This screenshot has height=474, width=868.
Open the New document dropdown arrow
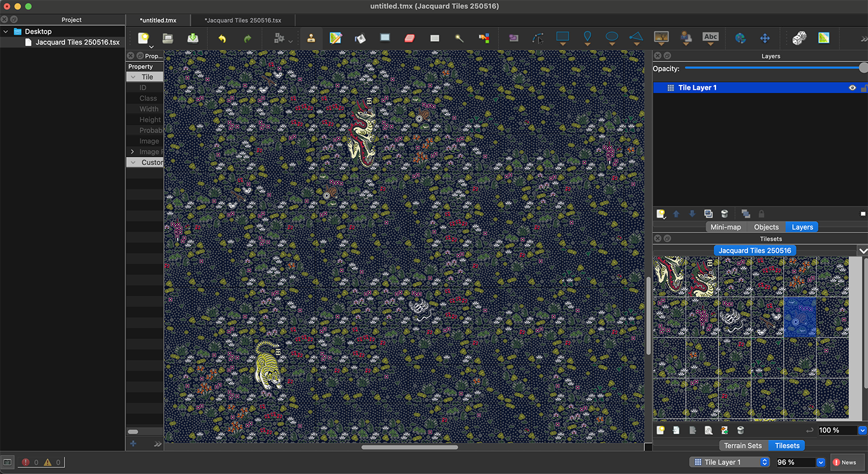coord(151,46)
